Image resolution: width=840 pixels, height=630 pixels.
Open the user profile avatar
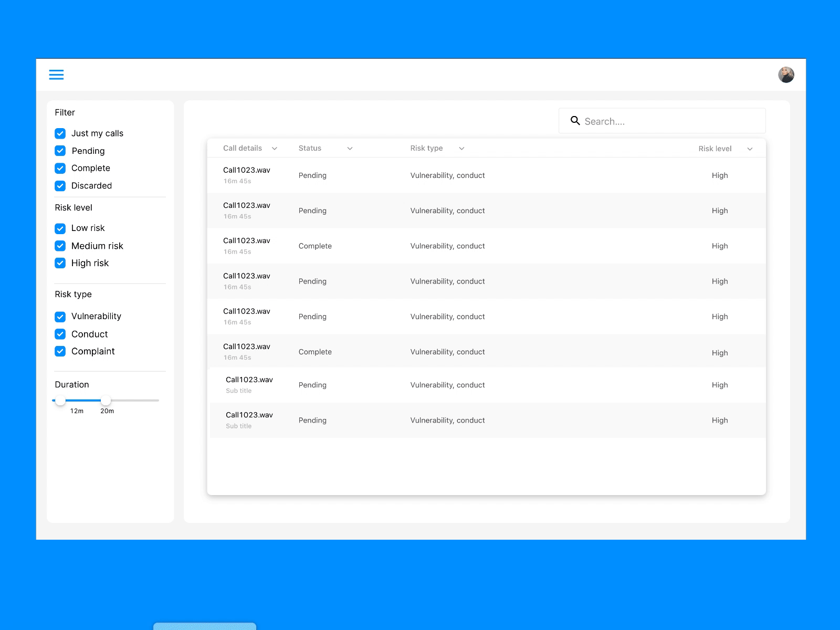785,75
